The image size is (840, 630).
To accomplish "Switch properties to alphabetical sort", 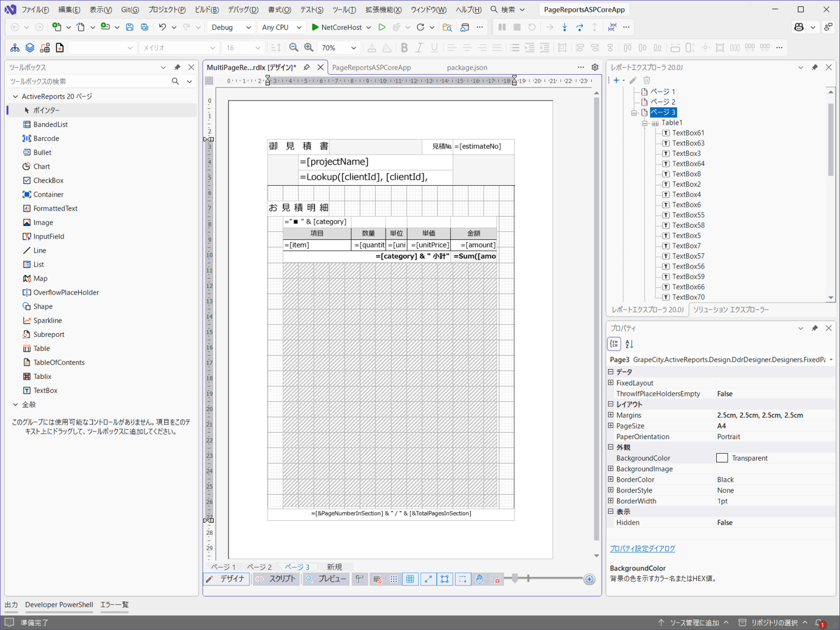I will click(629, 344).
